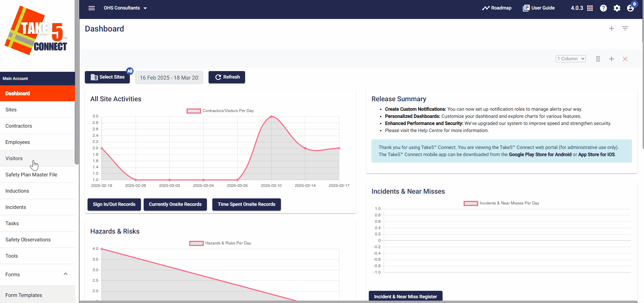Open Contractors in sidebar
644x303 pixels.
[x=38, y=126]
